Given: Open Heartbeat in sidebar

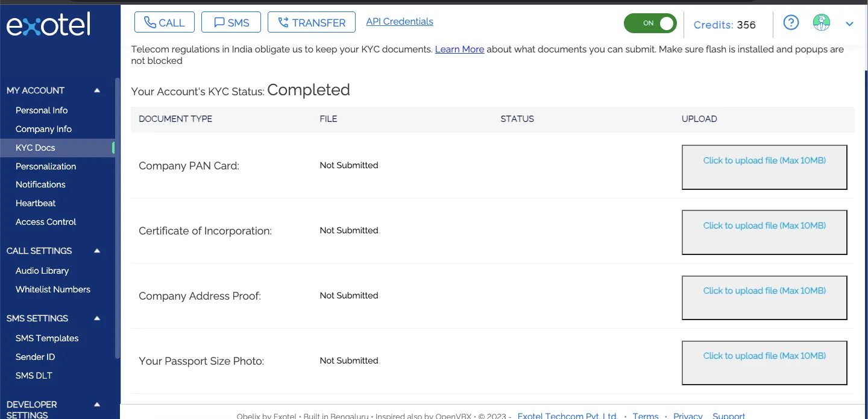Looking at the screenshot, I should click(x=36, y=203).
